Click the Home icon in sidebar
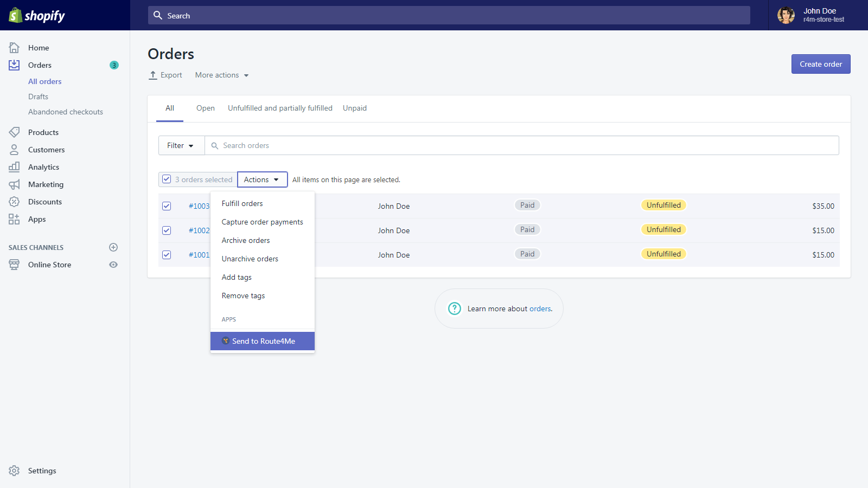Image resolution: width=868 pixels, height=488 pixels. [x=14, y=48]
